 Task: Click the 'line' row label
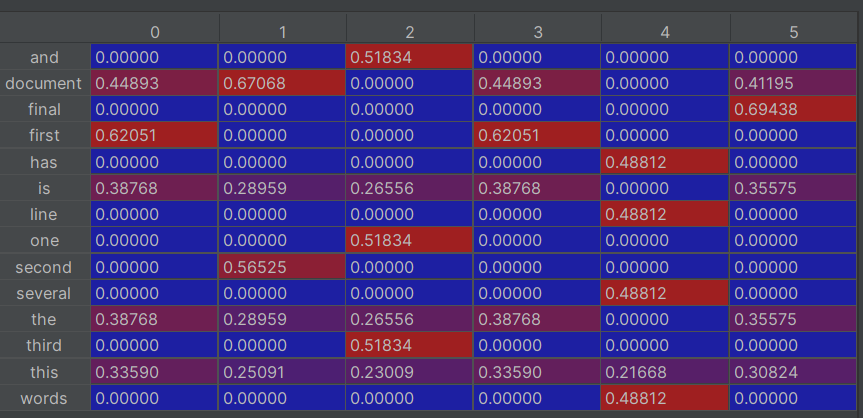tap(45, 214)
